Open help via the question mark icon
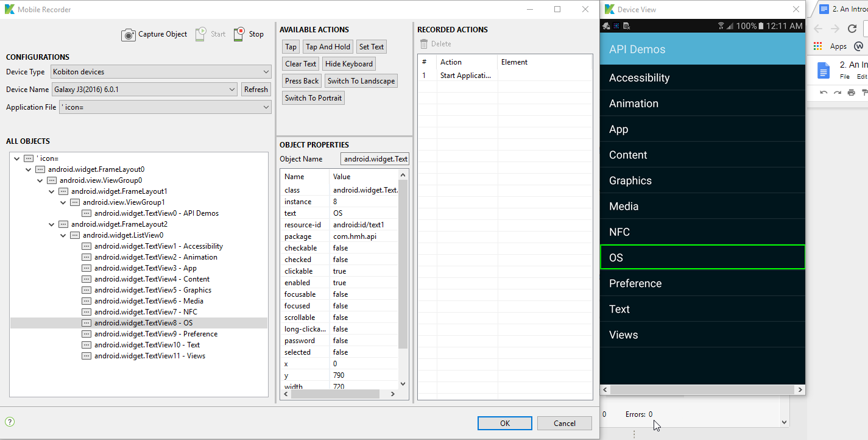 [10, 421]
